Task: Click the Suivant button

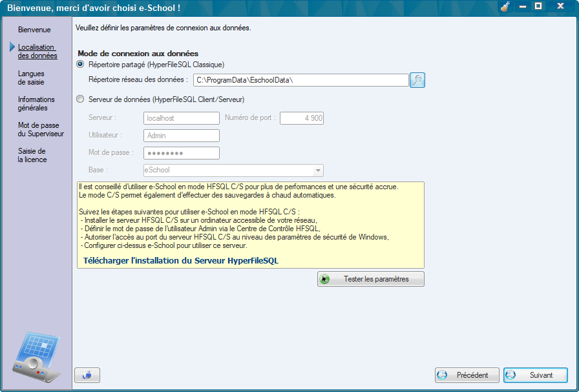Action: [x=536, y=375]
